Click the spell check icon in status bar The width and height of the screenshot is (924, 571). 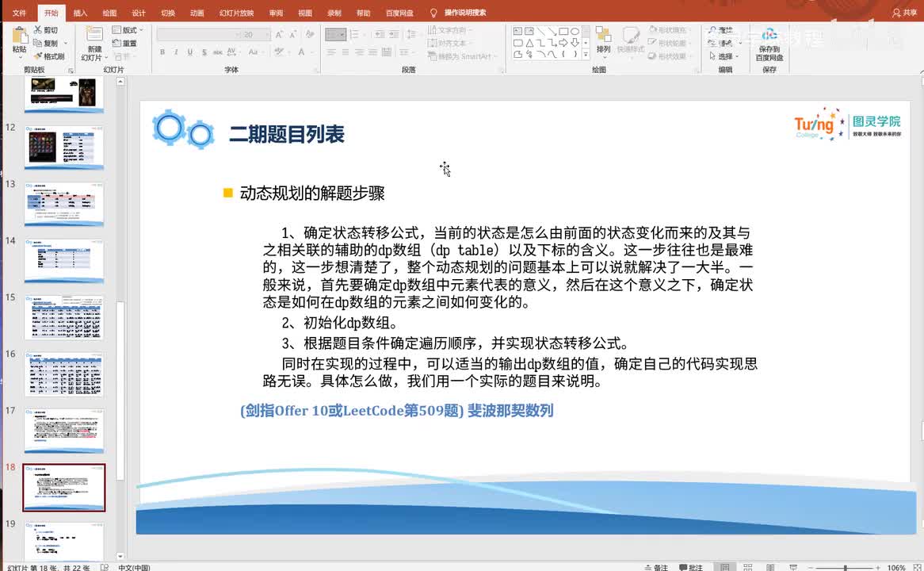tap(105, 567)
